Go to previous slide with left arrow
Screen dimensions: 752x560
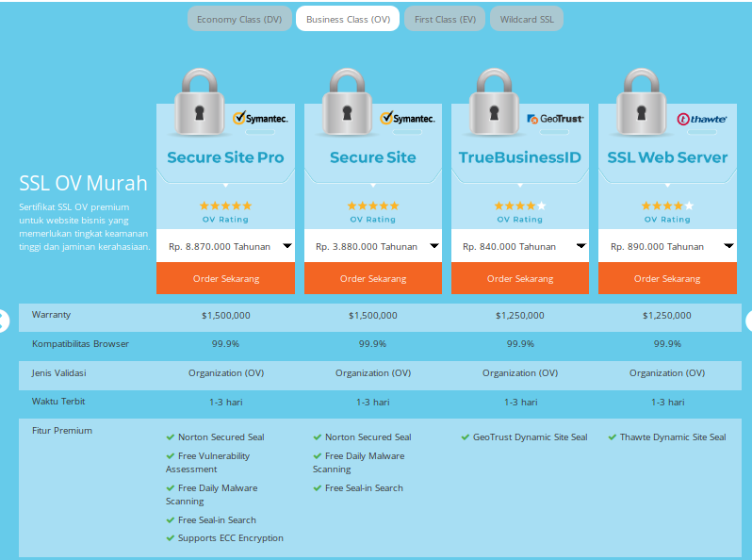(3, 321)
